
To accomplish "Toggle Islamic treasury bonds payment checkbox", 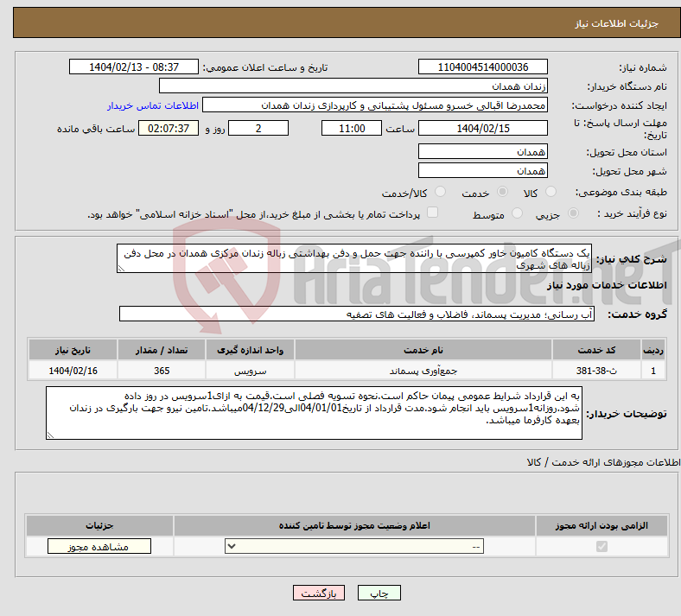I will click(x=432, y=213).
